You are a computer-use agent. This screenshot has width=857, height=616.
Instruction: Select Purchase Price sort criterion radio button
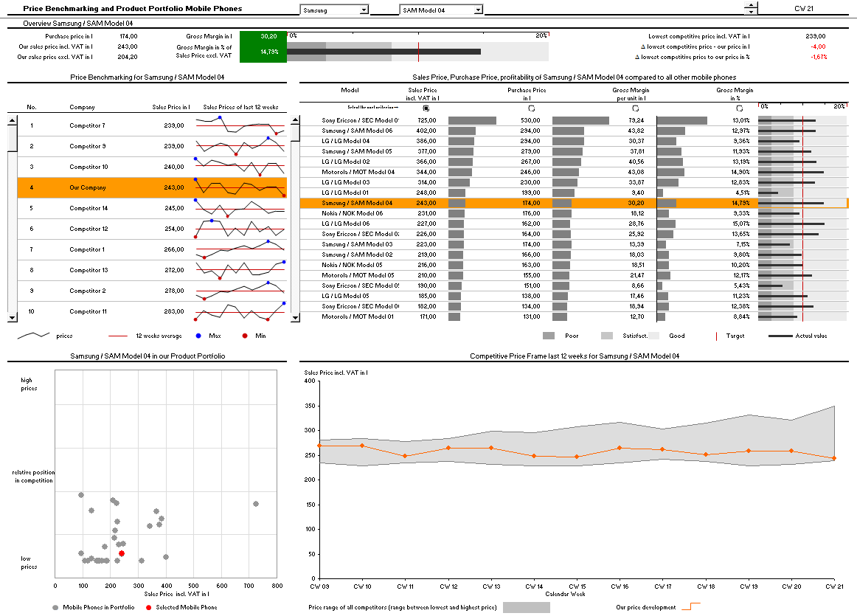click(x=531, y=108)
